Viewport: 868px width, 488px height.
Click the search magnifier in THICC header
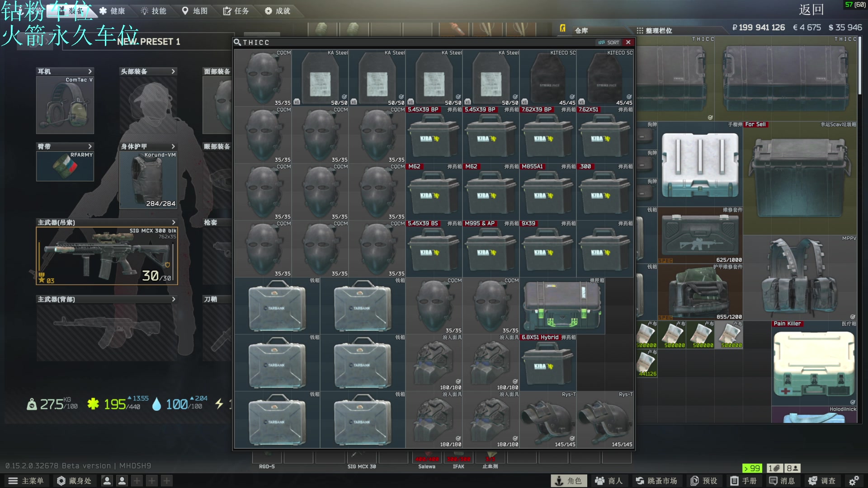point(237,42)
